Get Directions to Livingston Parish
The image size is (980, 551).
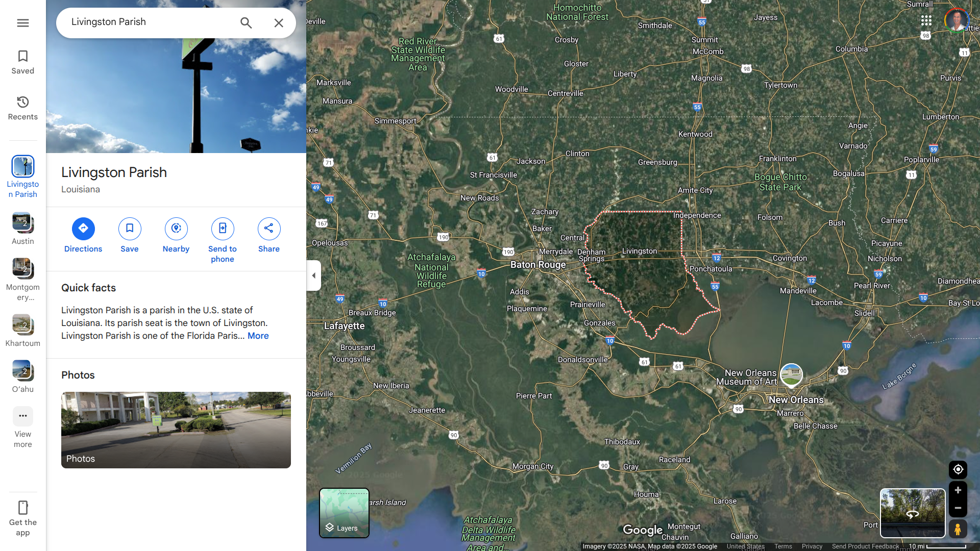(x=83, y=236)
